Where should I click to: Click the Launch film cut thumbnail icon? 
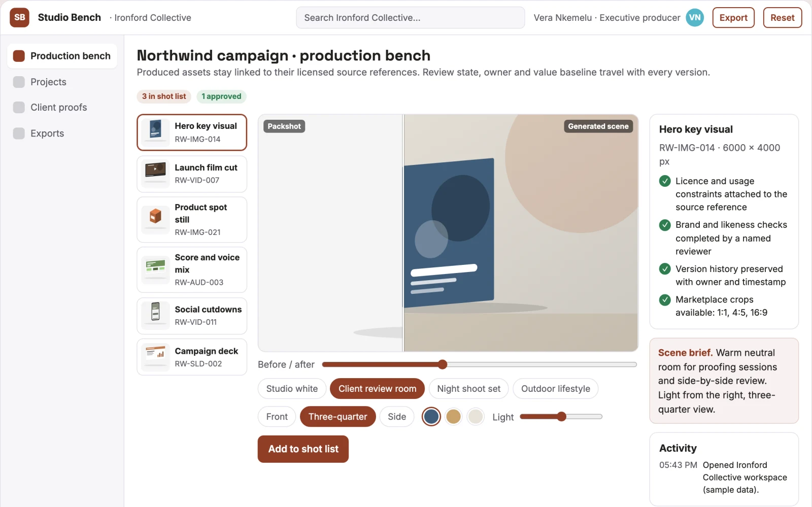pos(155,174)
